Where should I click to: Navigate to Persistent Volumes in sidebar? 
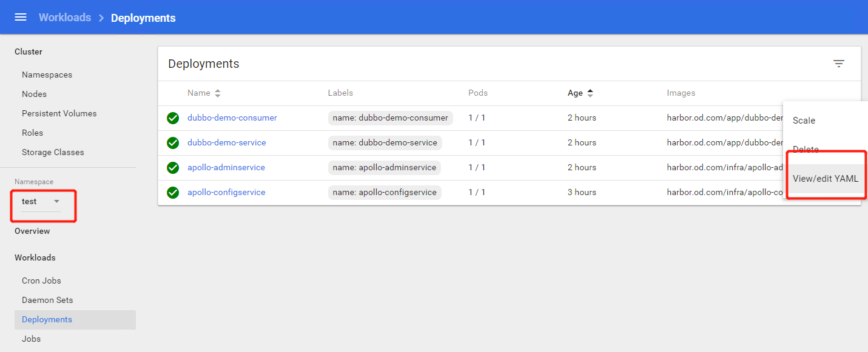(59, 114)
